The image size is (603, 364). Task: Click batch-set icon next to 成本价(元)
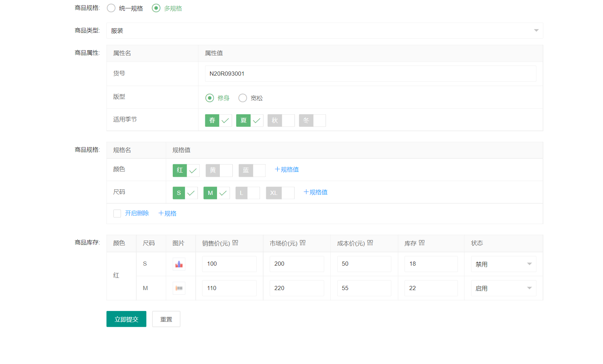(370, 243)
